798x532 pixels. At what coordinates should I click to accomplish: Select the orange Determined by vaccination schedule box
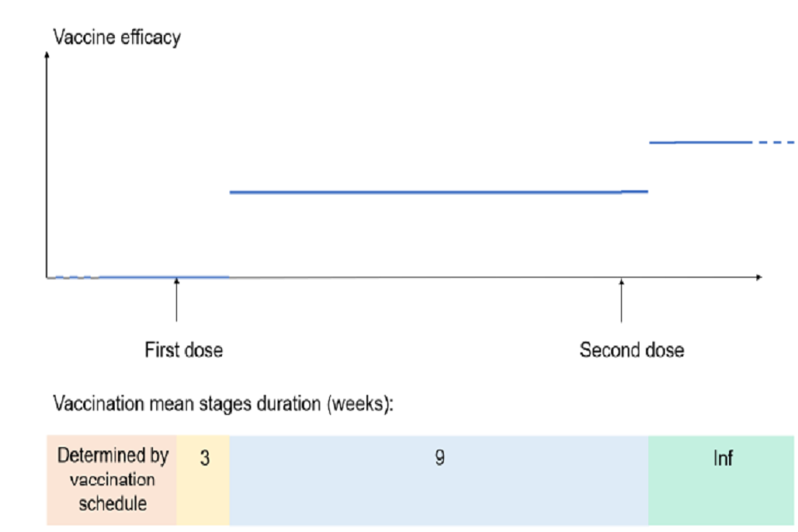point(111,480)
